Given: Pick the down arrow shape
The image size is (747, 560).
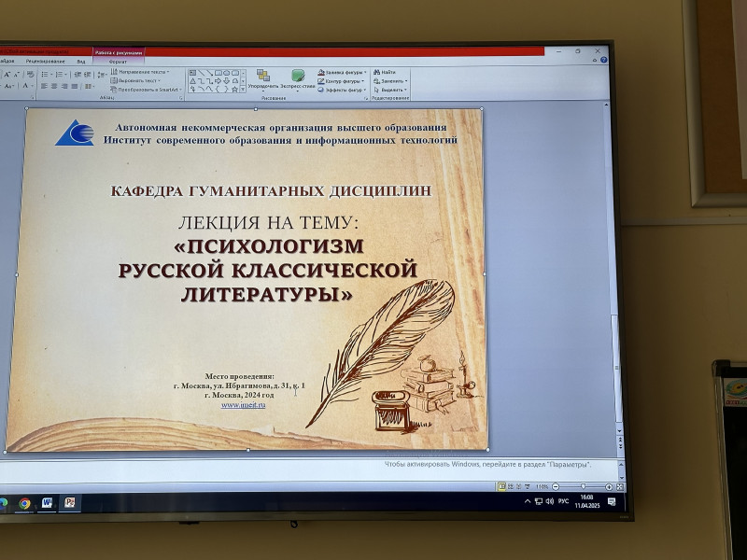Looking at the screenshot, I should coord(227,81).
